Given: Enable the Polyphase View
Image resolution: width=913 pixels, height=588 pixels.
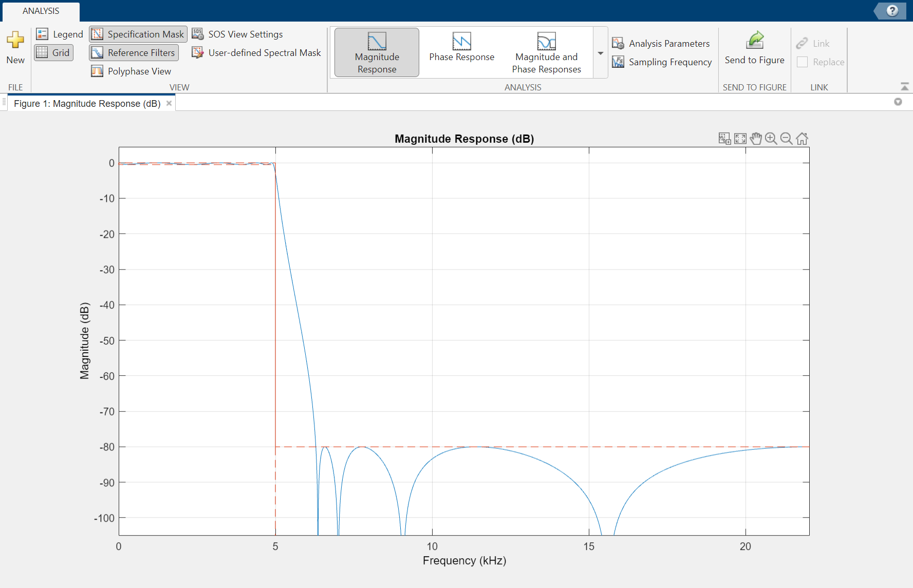Looking at the screenshot, I should pos(131,71).
